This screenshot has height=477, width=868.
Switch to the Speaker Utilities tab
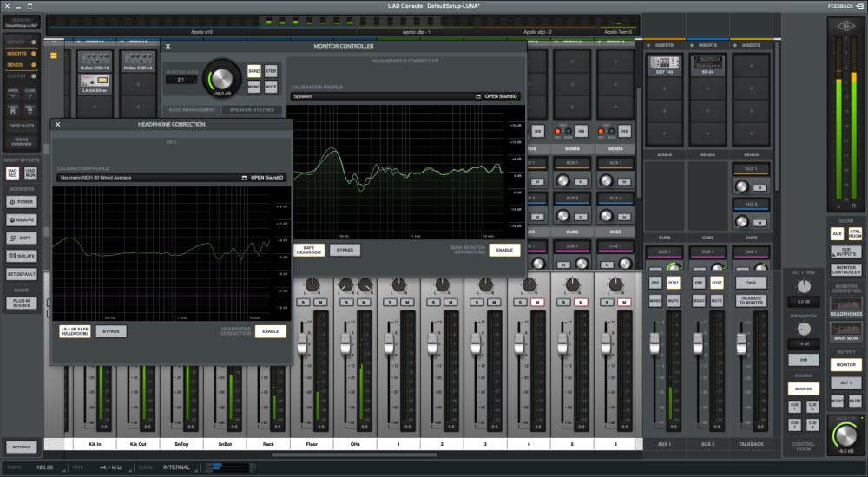coord(252,110)
